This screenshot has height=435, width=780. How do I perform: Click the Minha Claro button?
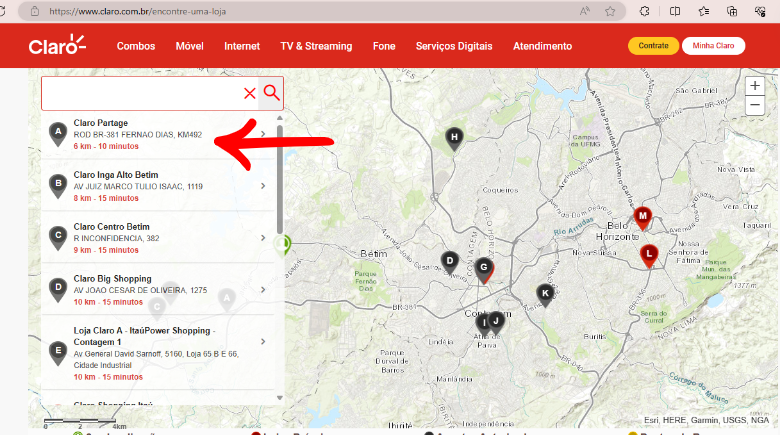(713, 46)
